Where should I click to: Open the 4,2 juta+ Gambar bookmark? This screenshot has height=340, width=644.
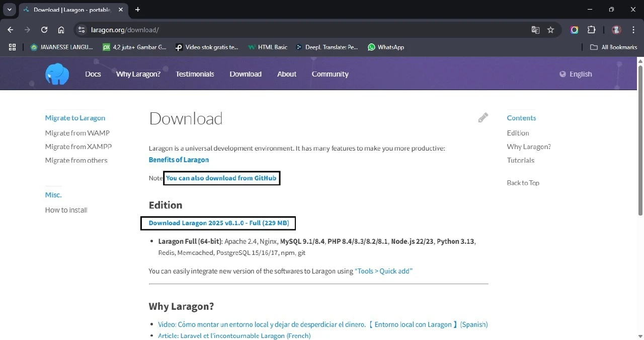coord(134,47)
